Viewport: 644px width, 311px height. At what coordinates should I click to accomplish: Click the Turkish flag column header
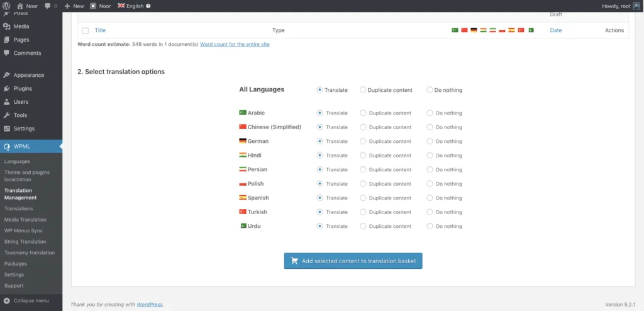(521, 30)
